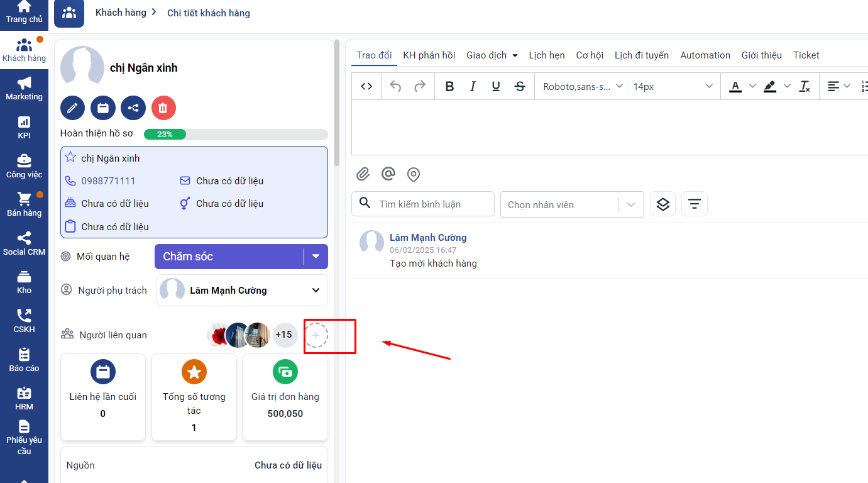Click the share customer icon

pos(133,108)
